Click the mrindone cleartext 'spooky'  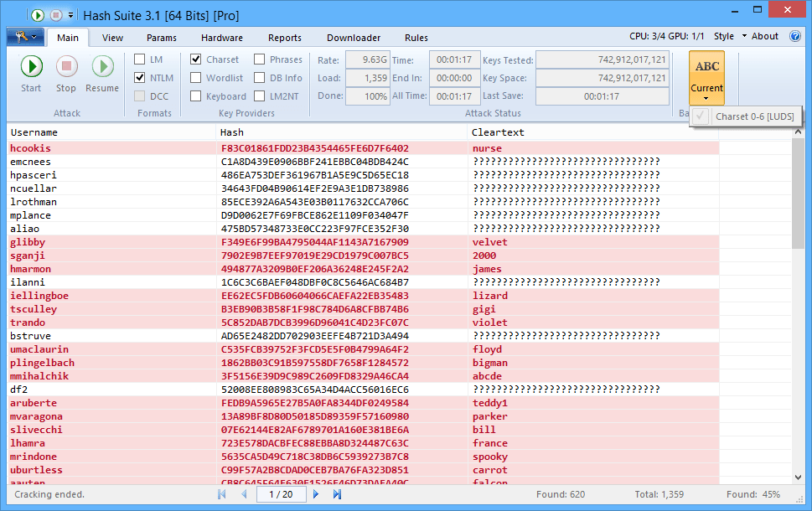coord(490,457)
